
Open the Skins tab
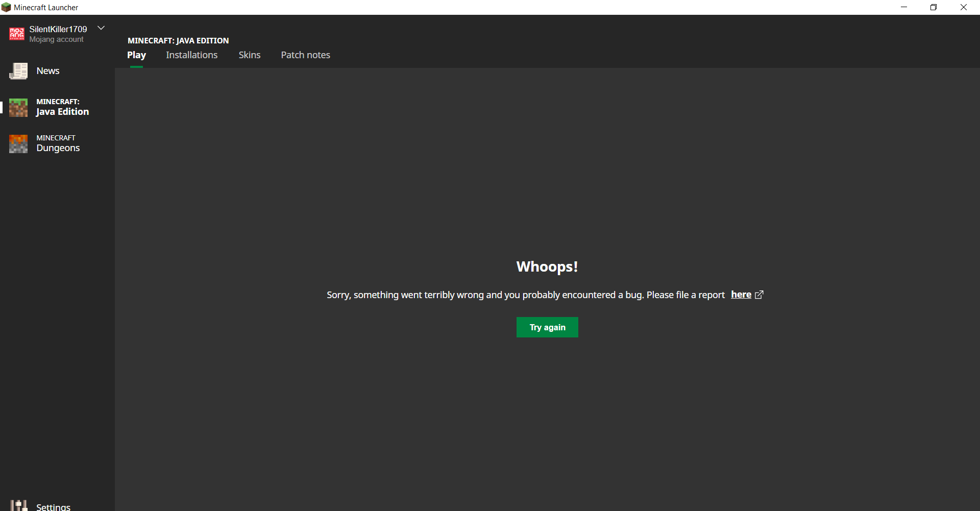[250, 55]
